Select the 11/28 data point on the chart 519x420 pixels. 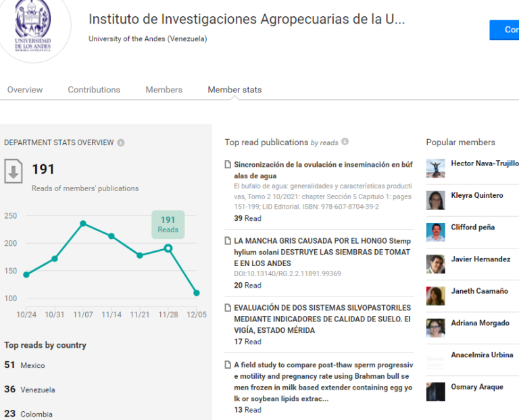[x=168, y=248]
